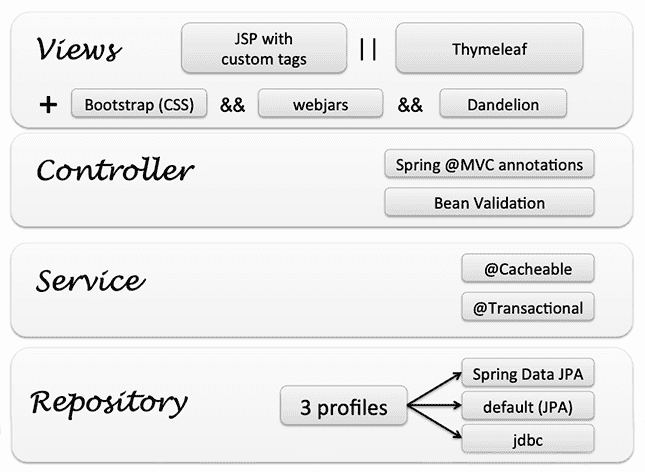Click the jdbc box
The width and height of the screenshot is (645, 472).
point(528,438)
